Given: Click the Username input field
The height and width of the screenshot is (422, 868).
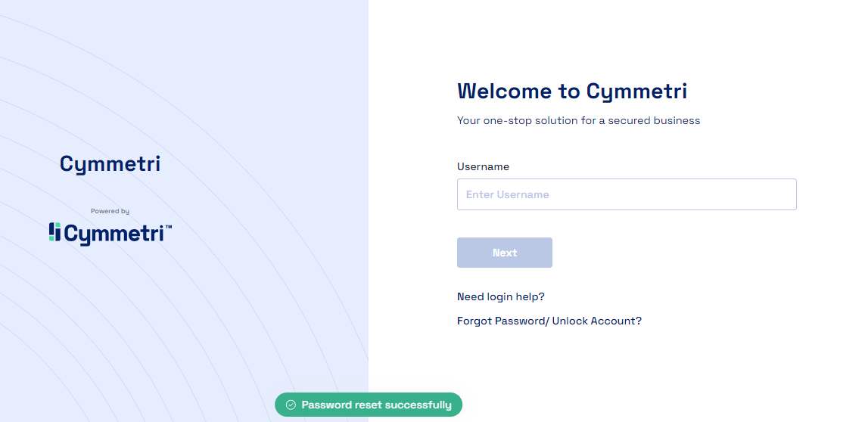Looking at the screenshot, I should tap(627, 194).
